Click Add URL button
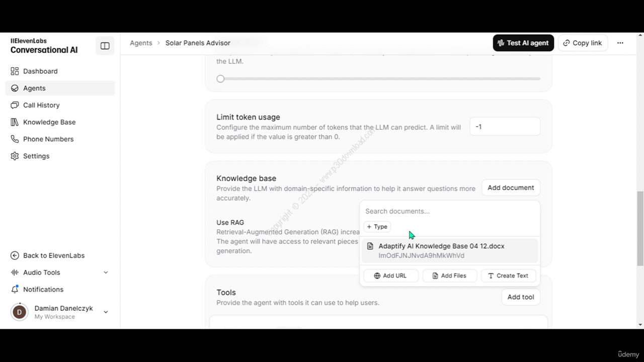Viewport: 644px width, 362px height. [390, 276]
